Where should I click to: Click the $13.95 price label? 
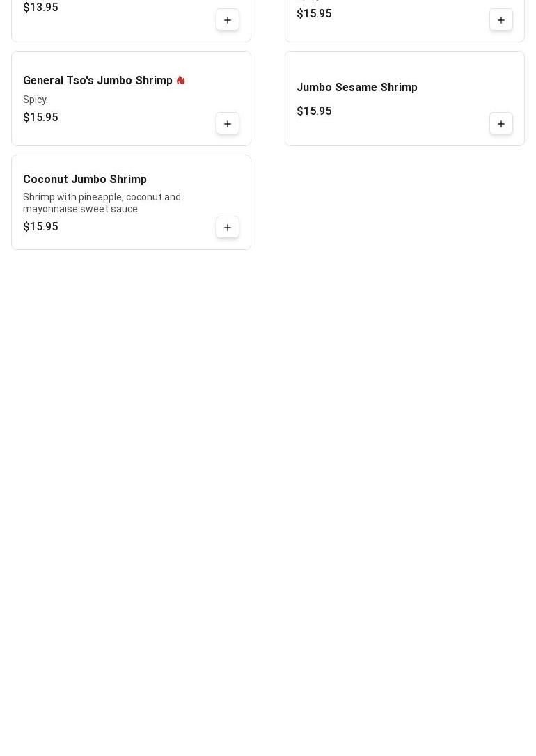click(40, 8)
